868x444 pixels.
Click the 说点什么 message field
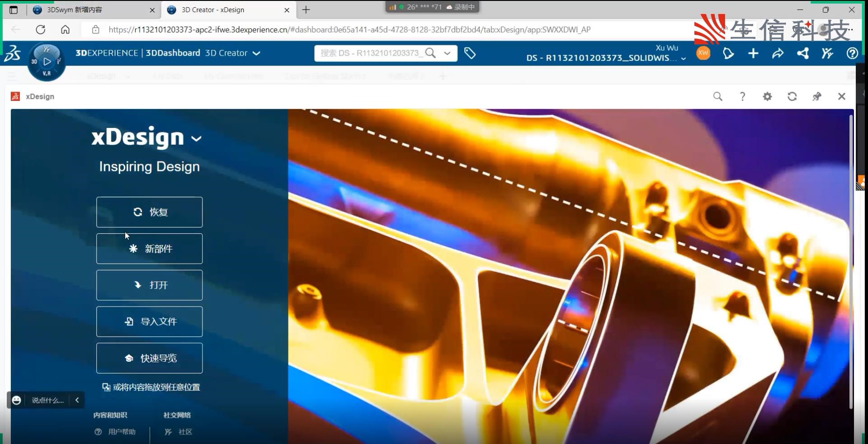point(47,400)
